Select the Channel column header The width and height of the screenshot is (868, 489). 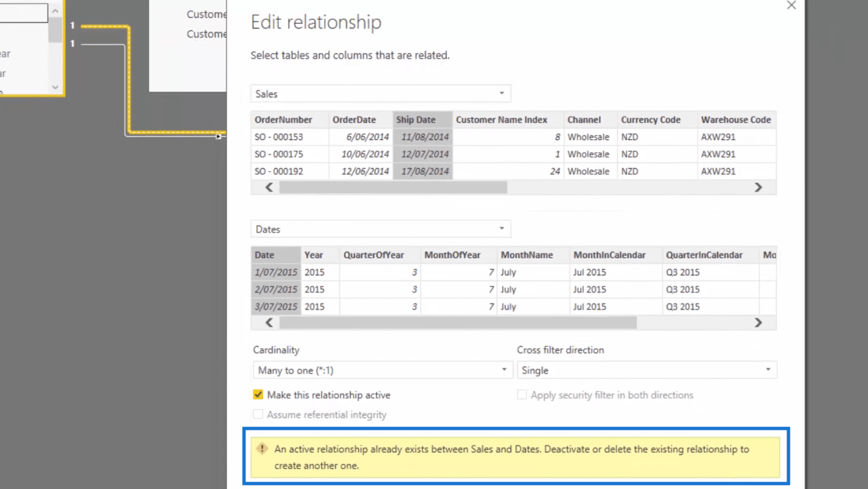[591, 120]
